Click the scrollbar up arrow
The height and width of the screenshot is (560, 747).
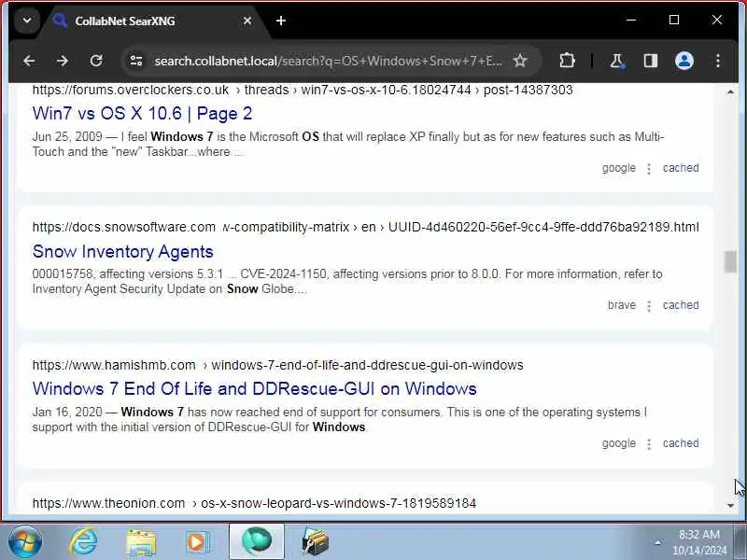730,91
